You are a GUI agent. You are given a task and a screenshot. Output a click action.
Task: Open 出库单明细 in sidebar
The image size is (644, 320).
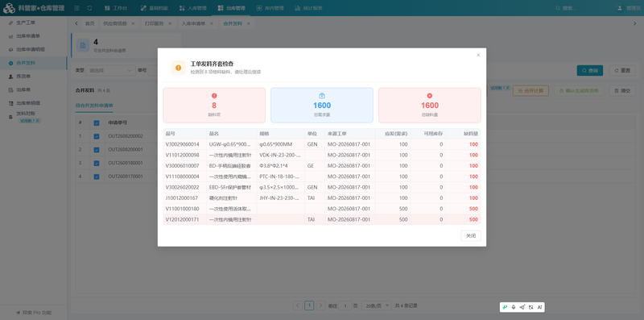[x=34, y=103]
